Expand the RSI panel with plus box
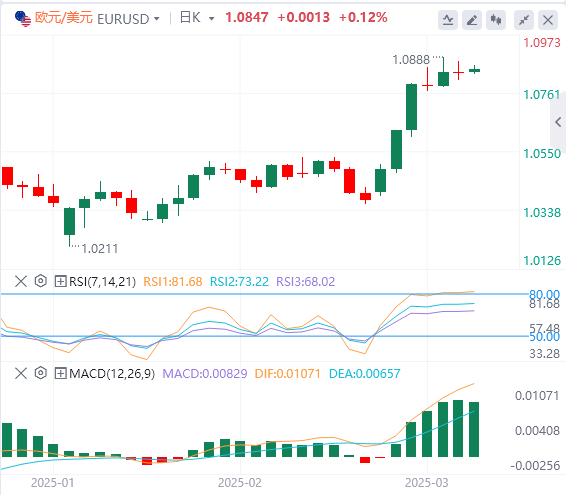The height and width of the screenshot is (495, 566). point(60,281)
